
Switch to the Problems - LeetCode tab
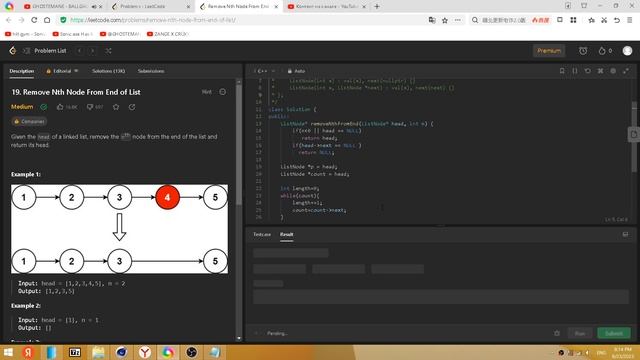(x=151, y=7)
